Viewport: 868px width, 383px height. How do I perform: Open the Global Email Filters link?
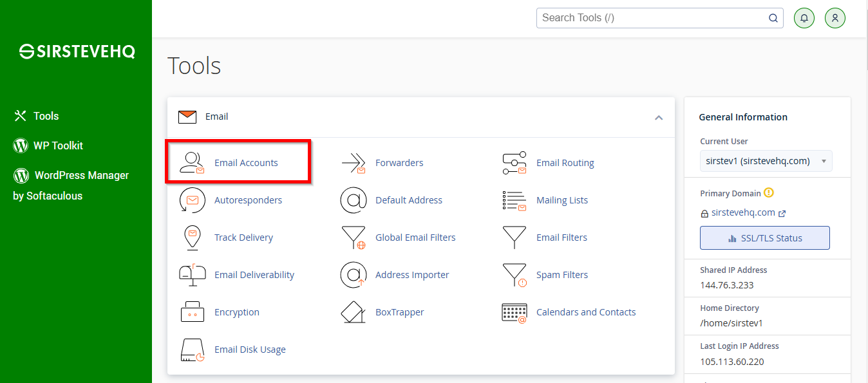[x=415, y=238]
